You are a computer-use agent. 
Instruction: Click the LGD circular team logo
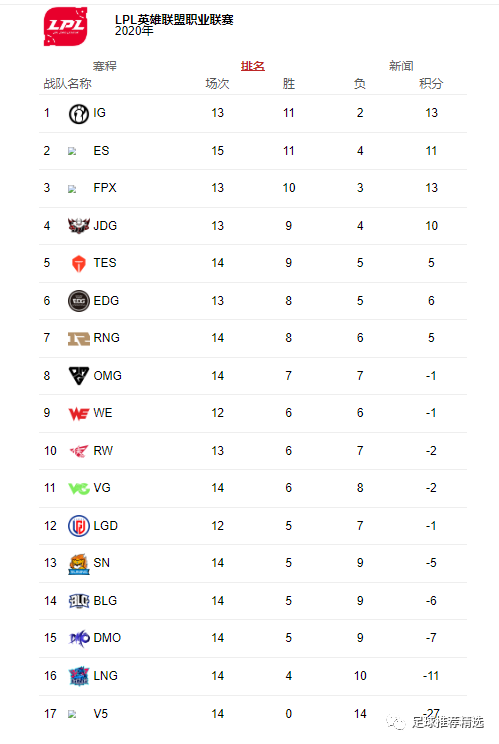click(79, 526)
